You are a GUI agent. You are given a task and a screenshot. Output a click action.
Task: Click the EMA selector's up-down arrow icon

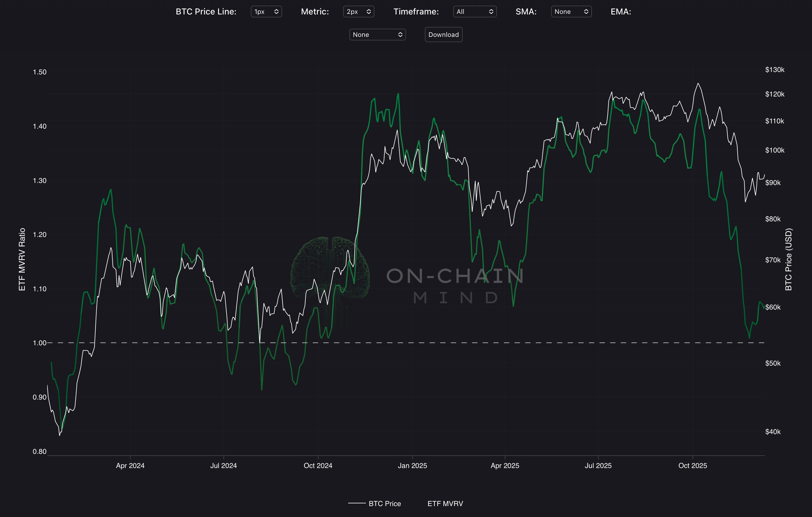tap(400, 35)
